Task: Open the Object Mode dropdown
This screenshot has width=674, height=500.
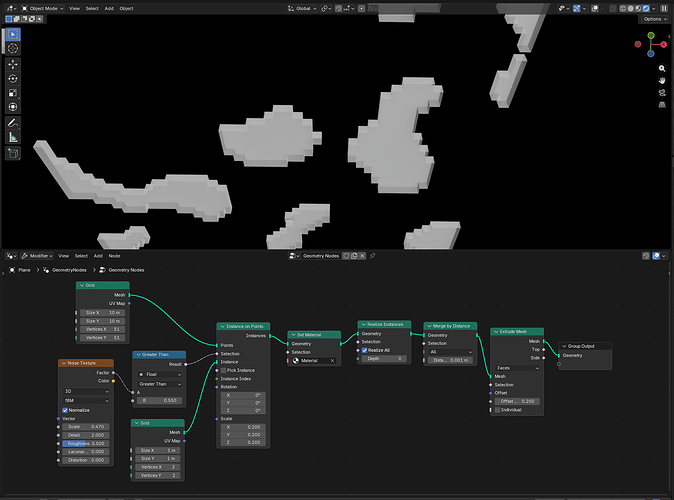Action: 42,8
